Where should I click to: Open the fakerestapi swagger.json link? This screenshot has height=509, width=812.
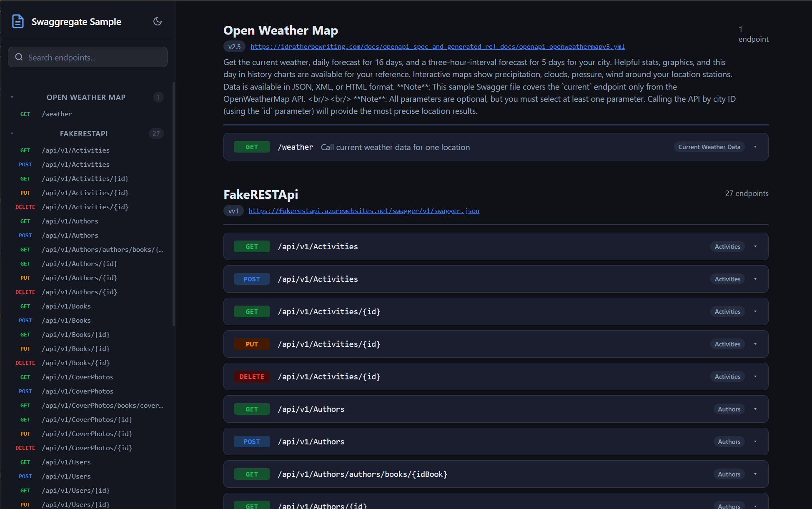click(364, 211)
